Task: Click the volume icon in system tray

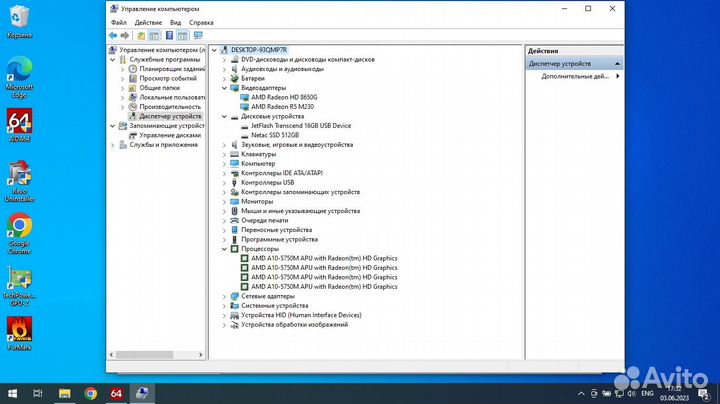Action: click(631, 393)
